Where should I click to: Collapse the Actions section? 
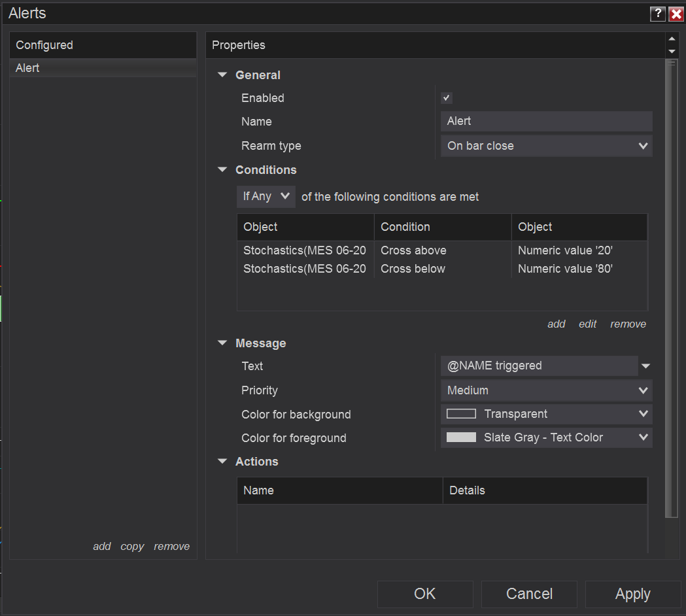[222, 462]
